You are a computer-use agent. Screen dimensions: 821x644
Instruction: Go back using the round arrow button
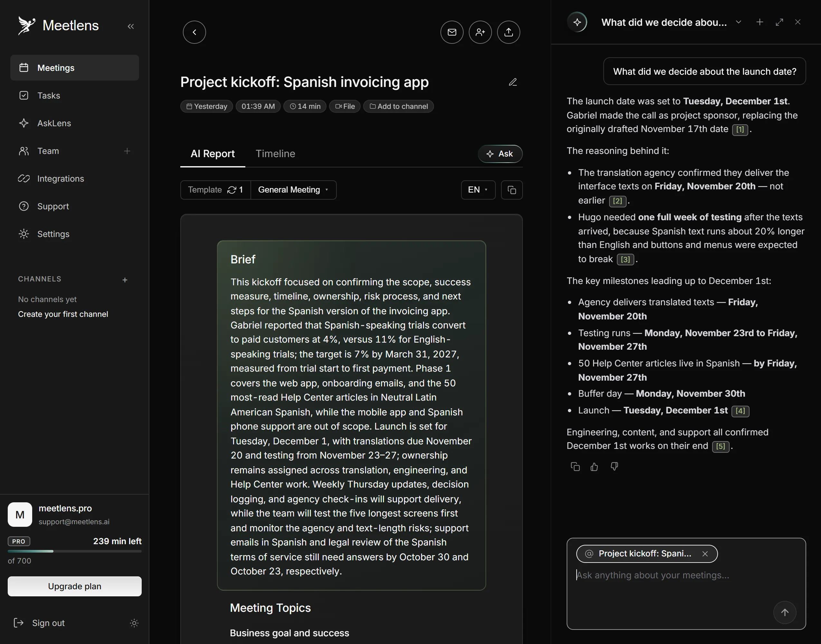click(x=194, y=32)
